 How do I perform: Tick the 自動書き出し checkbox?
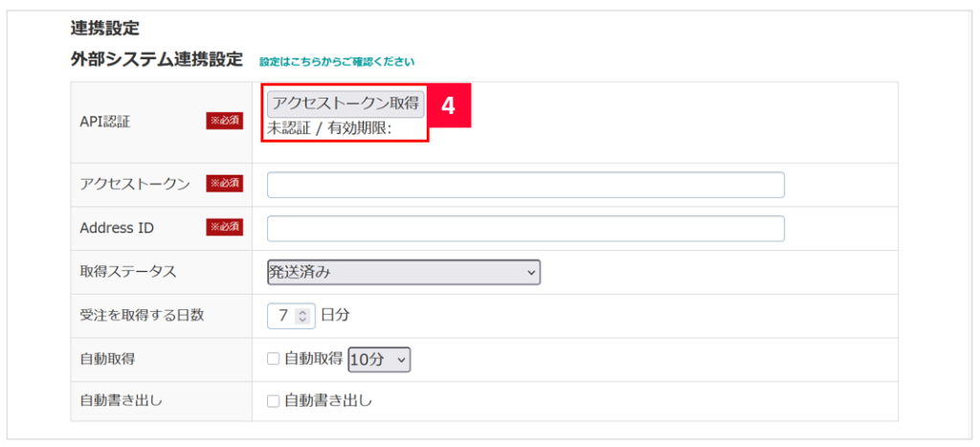[x=273, y=401]
